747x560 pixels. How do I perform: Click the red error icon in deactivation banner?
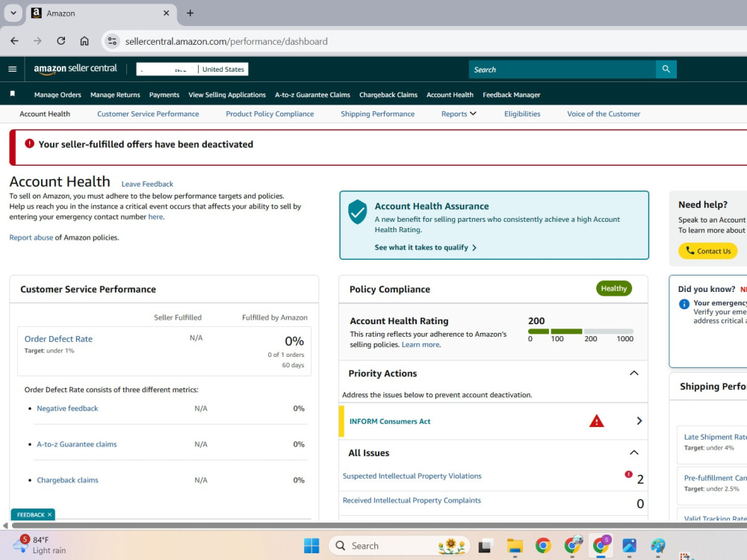click(x=30, y=143)
